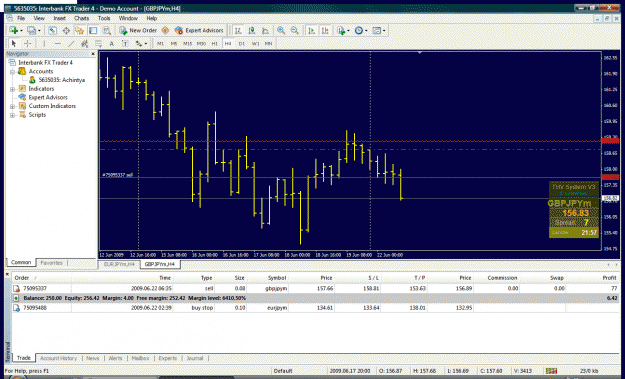Toggle the Terminal panel toolbar icon

click(93, 30)
